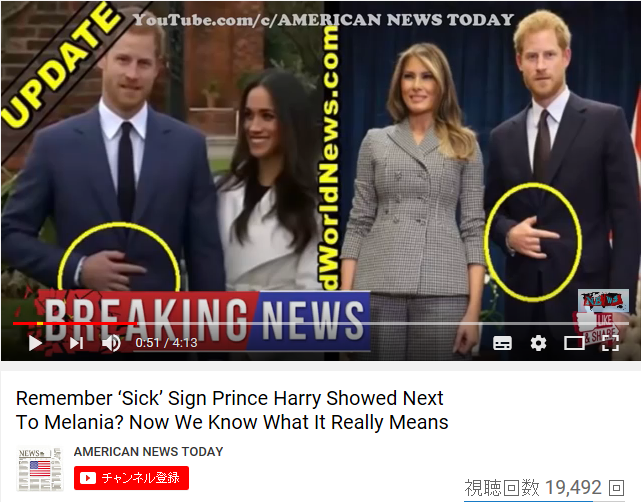Click the square icon beside view count
This screenshot has height=502, width=641.
(x=616, y=488)
